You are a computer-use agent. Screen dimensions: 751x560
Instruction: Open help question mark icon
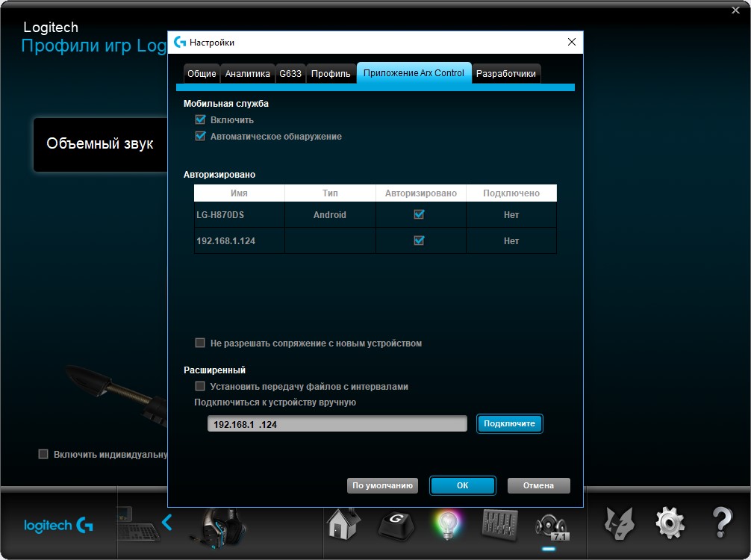(722, 523)
